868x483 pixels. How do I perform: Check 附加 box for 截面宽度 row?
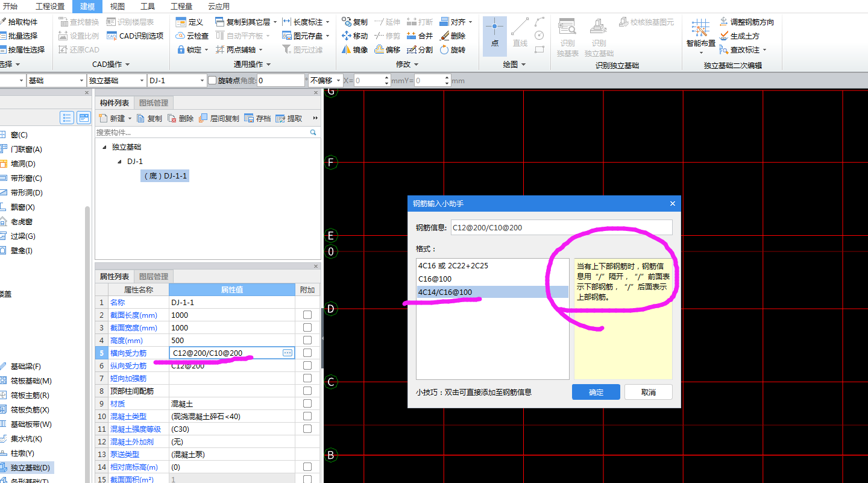point(307,327)
